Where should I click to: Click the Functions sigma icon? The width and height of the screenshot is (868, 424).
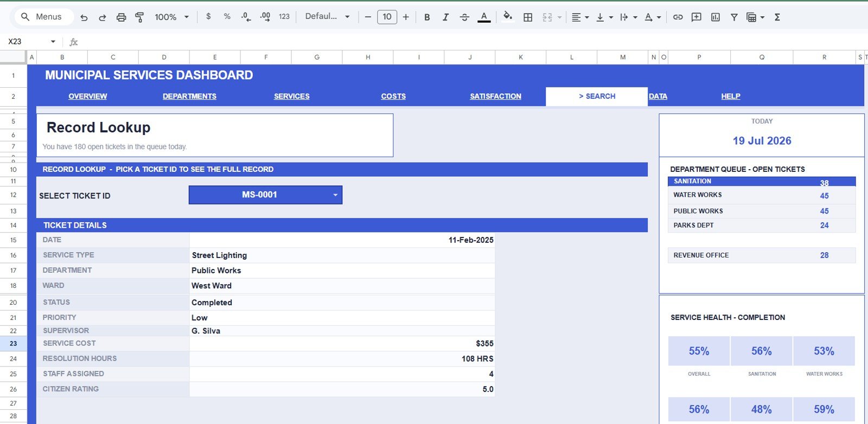tap(777, 17)
